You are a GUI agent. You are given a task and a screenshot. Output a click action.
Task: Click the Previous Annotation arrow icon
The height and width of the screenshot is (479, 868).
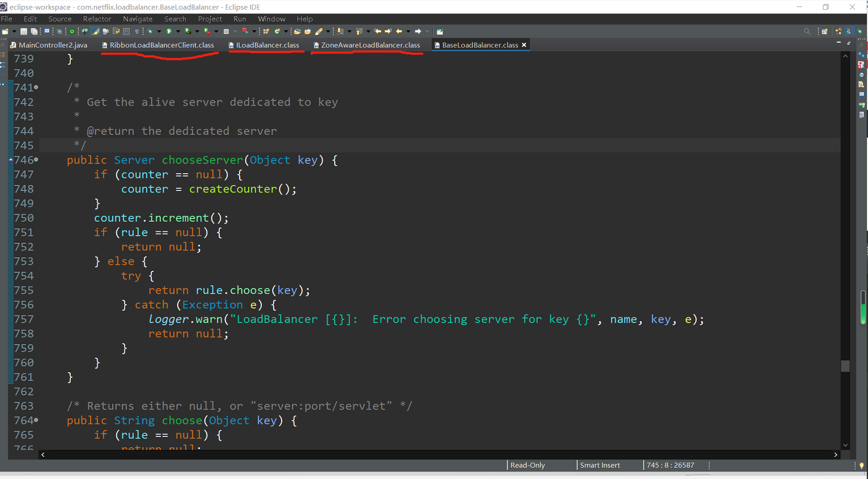[359, 31]
